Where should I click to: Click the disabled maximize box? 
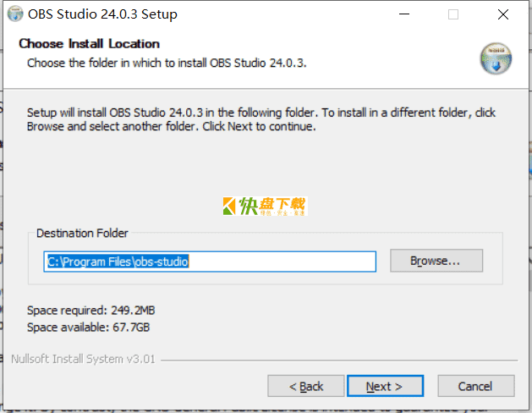453,14
